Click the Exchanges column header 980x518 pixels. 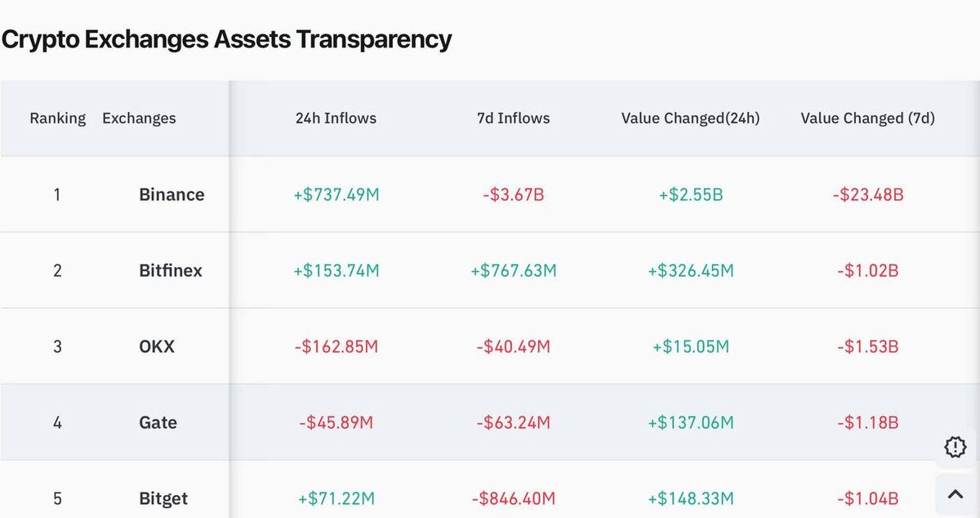(x=139, y=118)
